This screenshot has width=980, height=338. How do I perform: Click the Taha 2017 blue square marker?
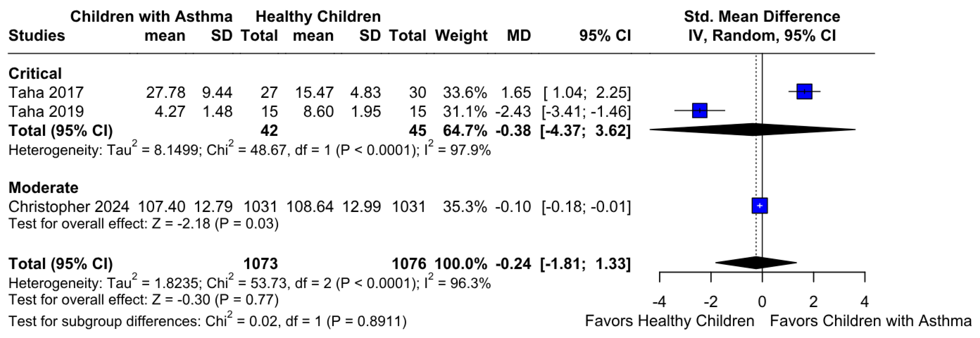coord(804,92)
